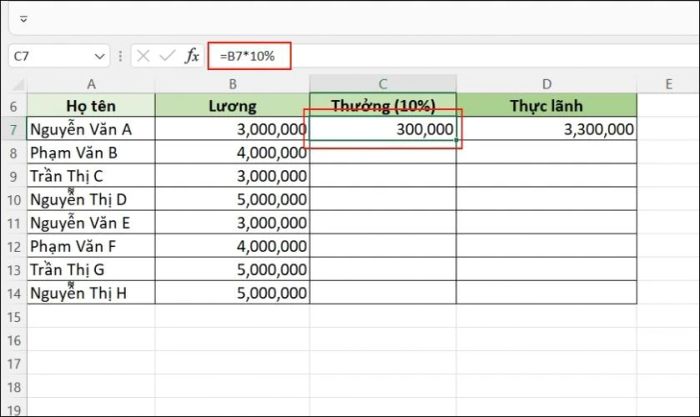Click the fill handle of cell C7
Viewport: 700px width, 417px height.
pyautogui.click(x=456, y=140)
